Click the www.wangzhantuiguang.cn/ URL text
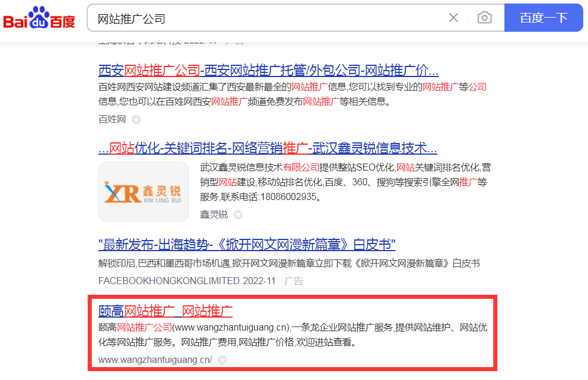Screen dimensions: 588x380 pyautogui.click(x=155, y=360)
